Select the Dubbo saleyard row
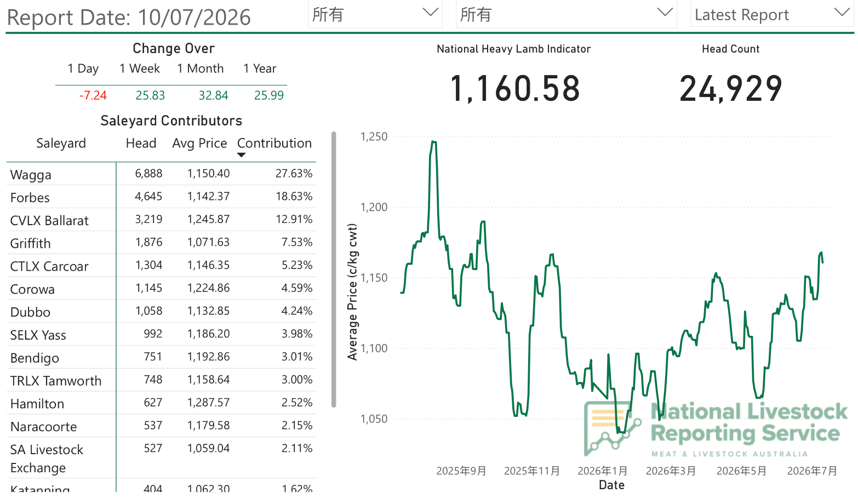This screenshot has width=858, height=504. click(161, 312)
